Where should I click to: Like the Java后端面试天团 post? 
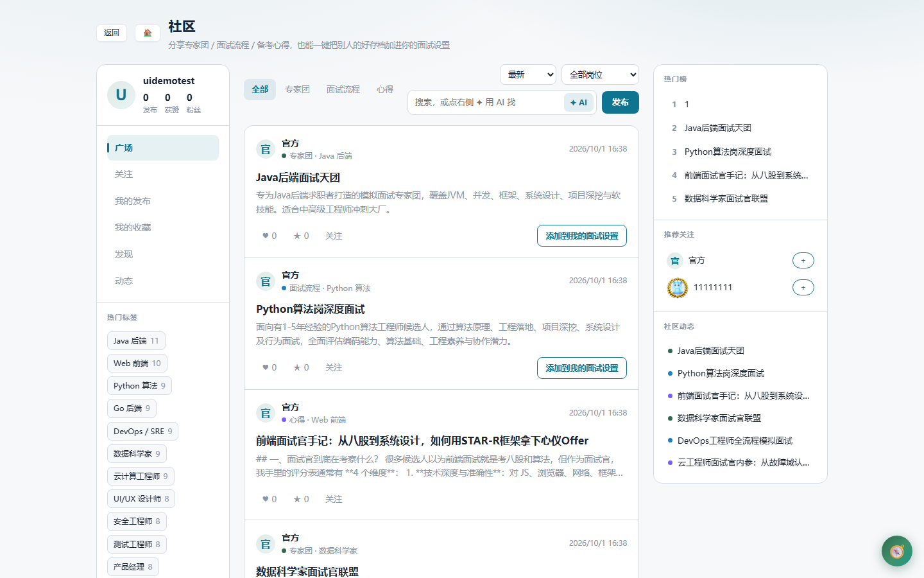[x=269, y=236]
